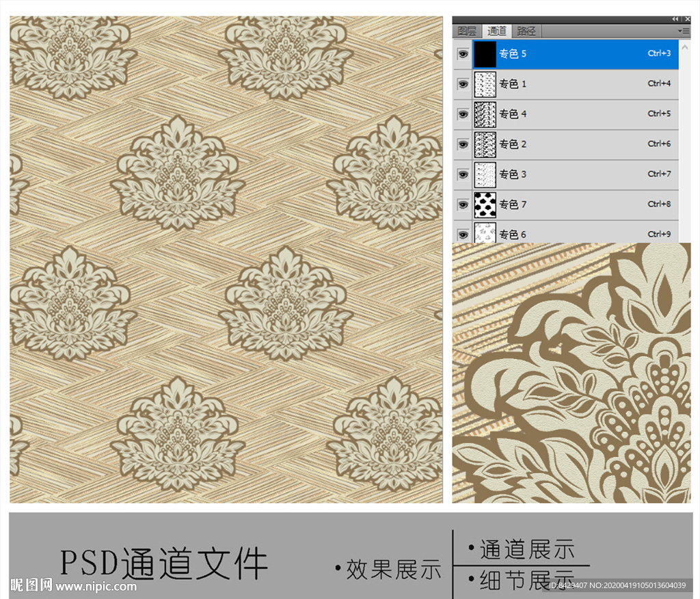Switch to the 图层 tab
Screen dimensions: 700x599
pos(467,31)
